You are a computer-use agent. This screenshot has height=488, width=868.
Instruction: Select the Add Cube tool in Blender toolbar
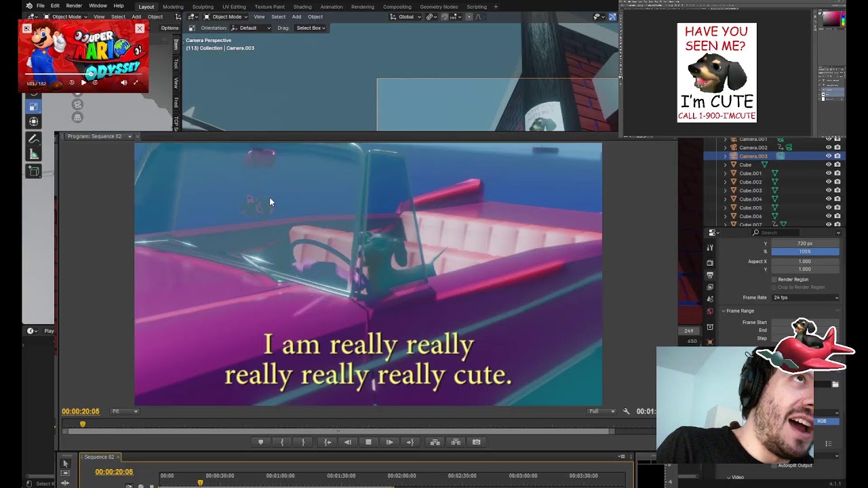point(33,171)
